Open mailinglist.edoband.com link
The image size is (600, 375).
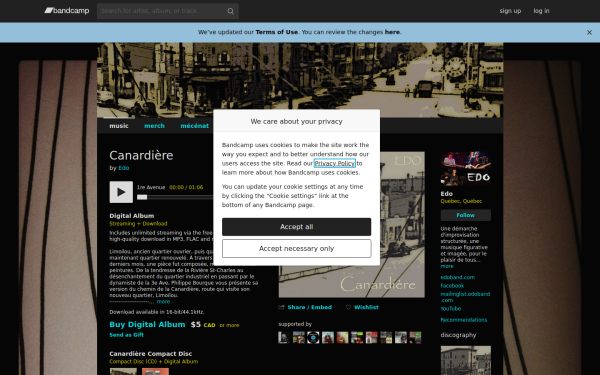[465, 297]
